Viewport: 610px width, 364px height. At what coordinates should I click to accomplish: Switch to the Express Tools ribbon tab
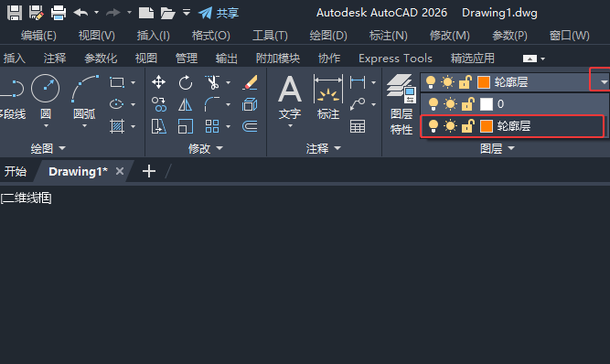pos(395,59)
